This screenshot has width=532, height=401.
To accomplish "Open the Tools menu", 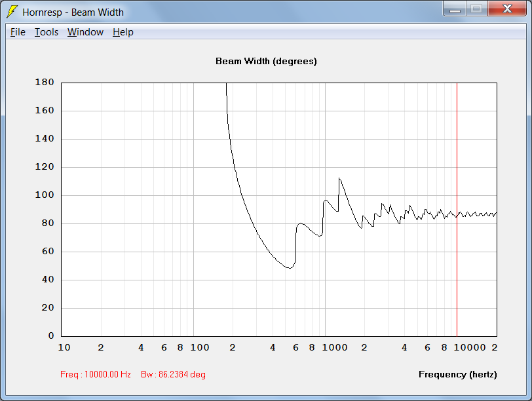I will (47, 32).
